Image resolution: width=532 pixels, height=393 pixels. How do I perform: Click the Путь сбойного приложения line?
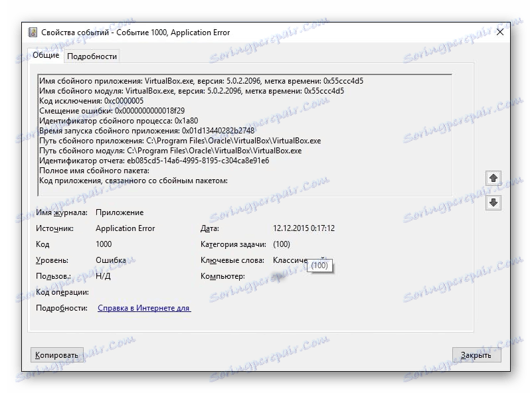tap(180, 141)
